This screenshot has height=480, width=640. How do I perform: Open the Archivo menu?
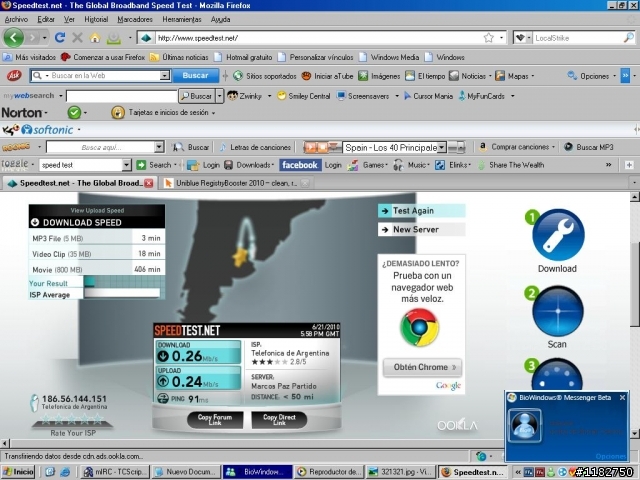click(16, 19)
